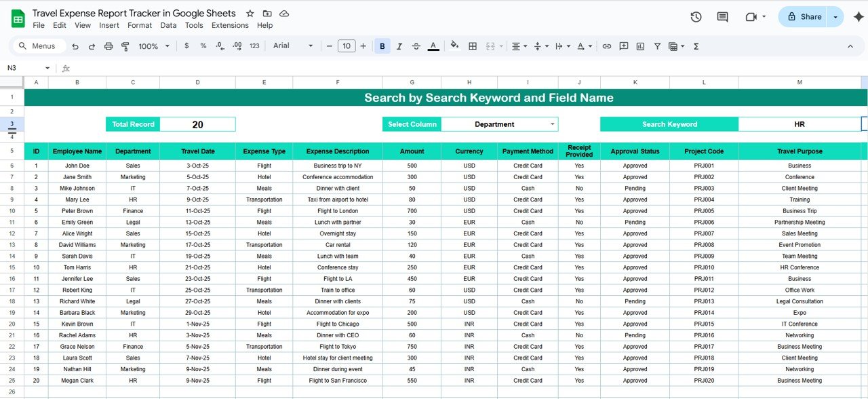Format as currency with dollar icon

(186, 46)
